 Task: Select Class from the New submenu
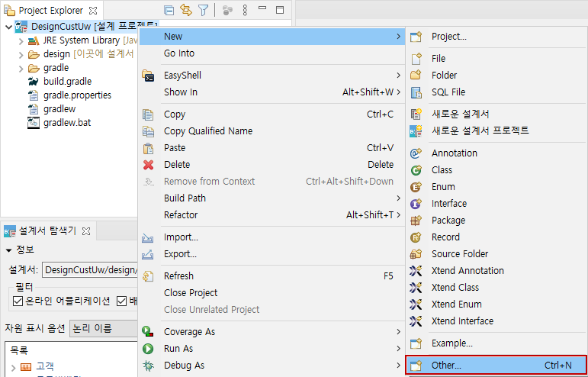tap(442, 170)
